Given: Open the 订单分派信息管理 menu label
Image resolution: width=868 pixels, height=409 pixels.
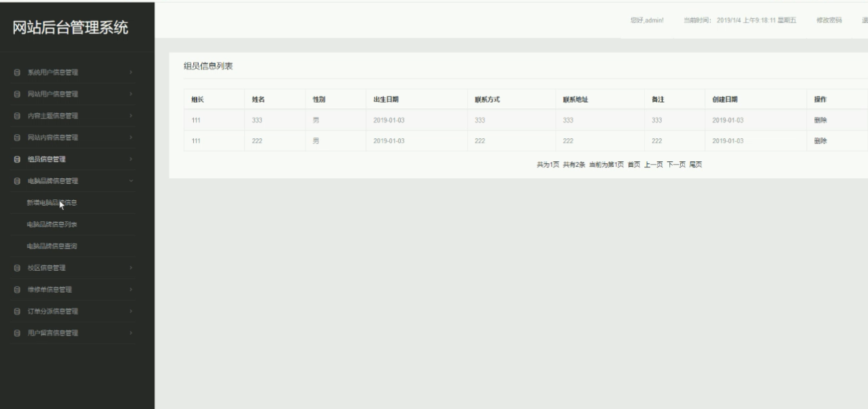Looking at the screenshot, I should tap(52, 311).
